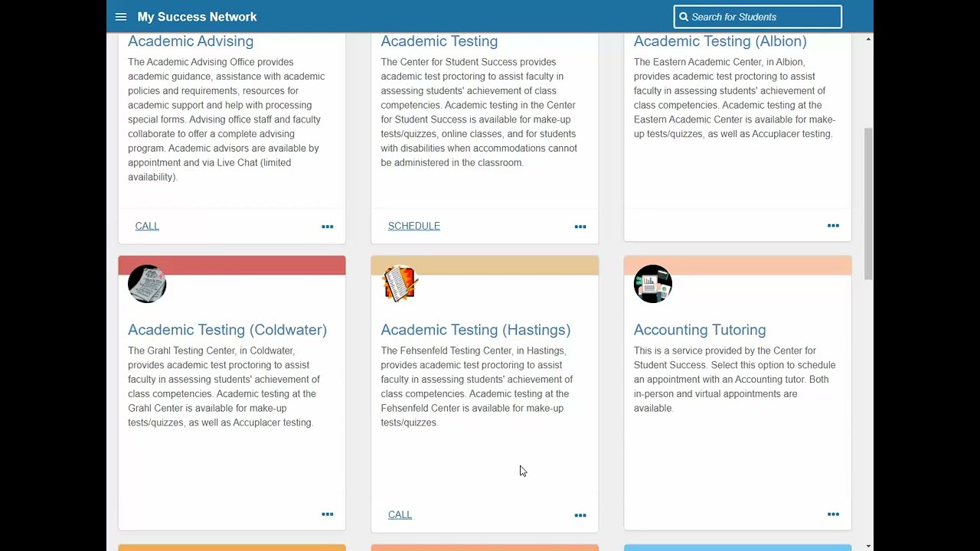
Task: Open more options for Academic Testing card
Action: [x=580, y=227]
